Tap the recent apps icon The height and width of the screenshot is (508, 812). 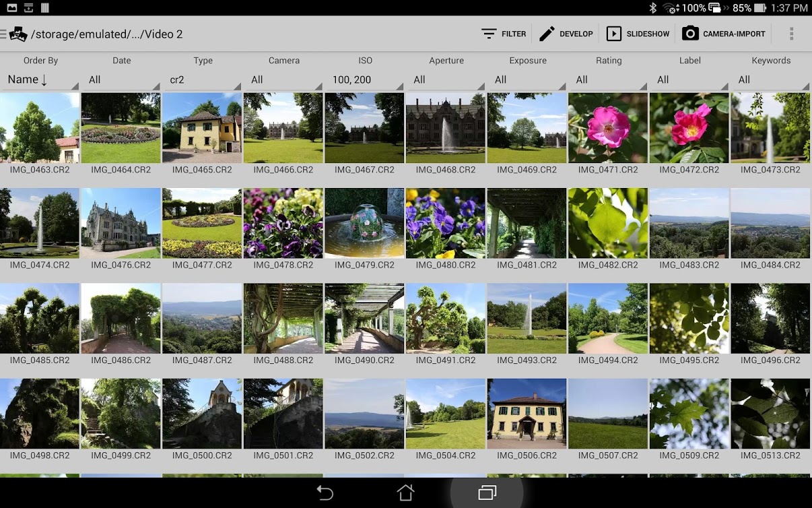[x=487, y=493]
